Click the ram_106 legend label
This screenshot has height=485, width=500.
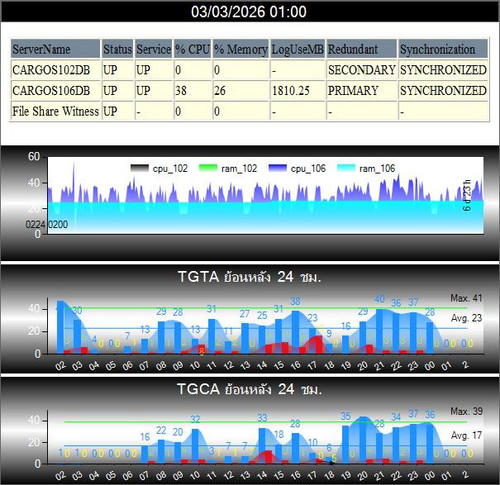point(377,168)
